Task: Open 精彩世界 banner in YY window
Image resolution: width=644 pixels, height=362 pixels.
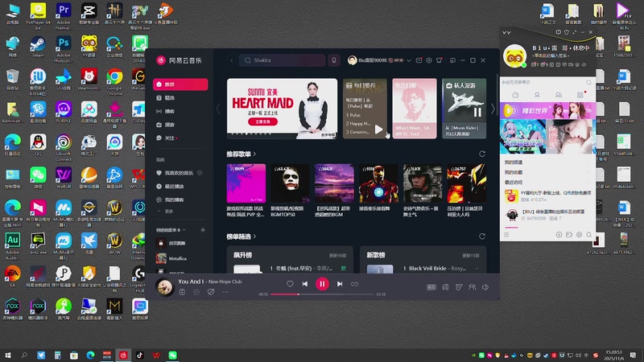Action: pos(547,111)
